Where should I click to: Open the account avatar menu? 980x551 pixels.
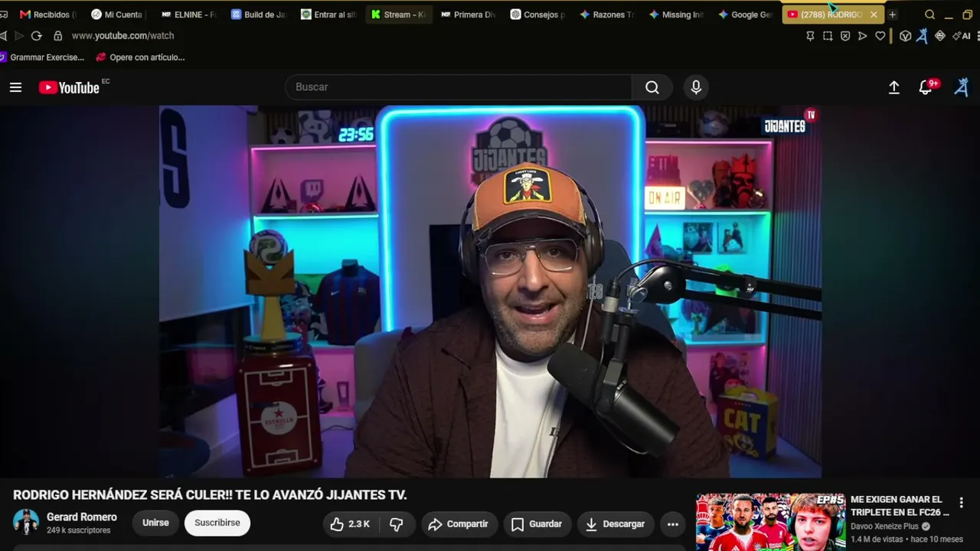962,87
